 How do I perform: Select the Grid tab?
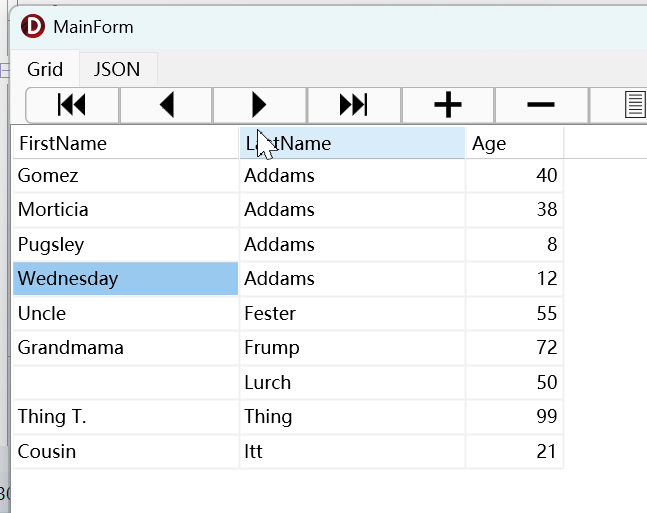[x=45, y=69]
